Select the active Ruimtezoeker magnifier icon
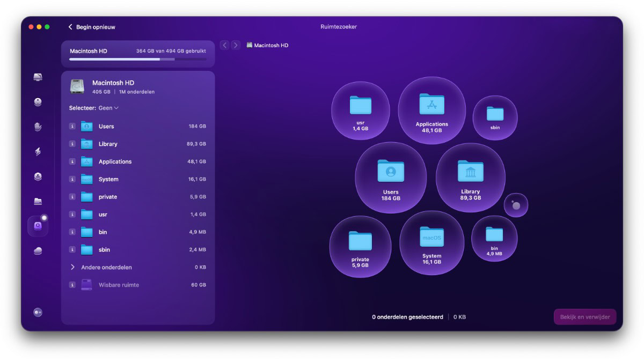The image size is (644, 362). click(x=38, y=226)
